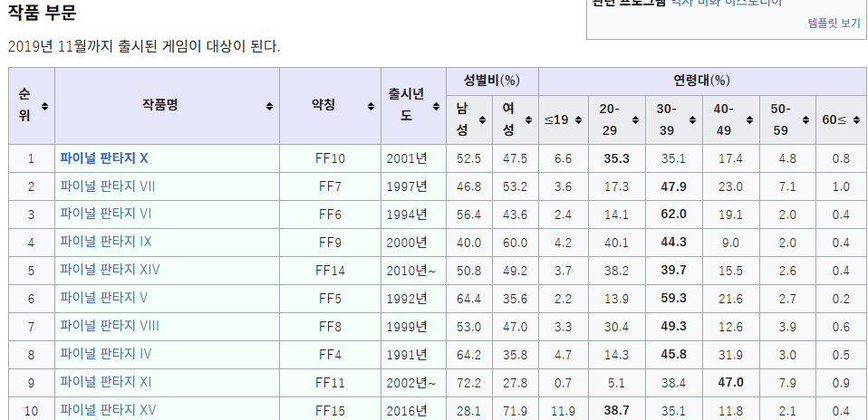Click the 1997년 release year cell
The image size is (868, 420).
[x=413, y=186]
